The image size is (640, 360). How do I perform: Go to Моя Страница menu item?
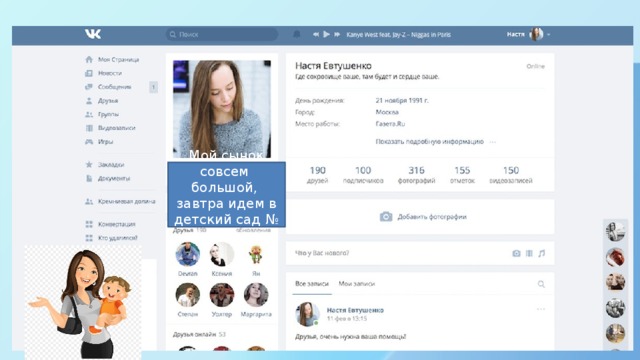tap(118, 60)
